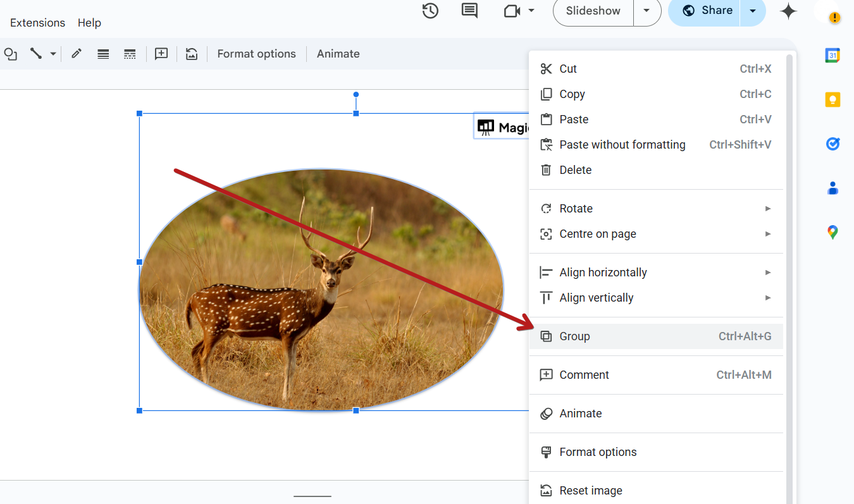Select Paste without formatting
Viewport: 854px width, 504px height.
622,145
